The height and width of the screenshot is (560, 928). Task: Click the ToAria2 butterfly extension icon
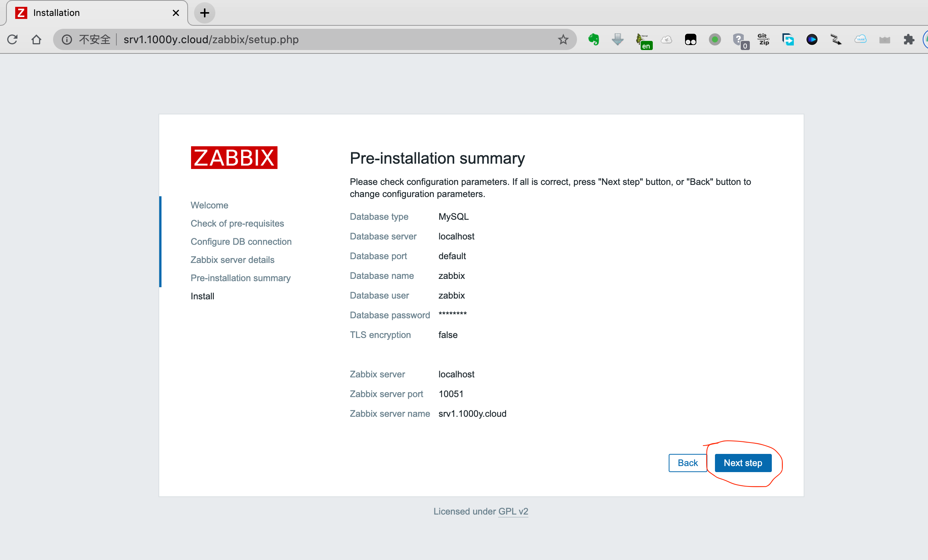[x=644, y=39]
